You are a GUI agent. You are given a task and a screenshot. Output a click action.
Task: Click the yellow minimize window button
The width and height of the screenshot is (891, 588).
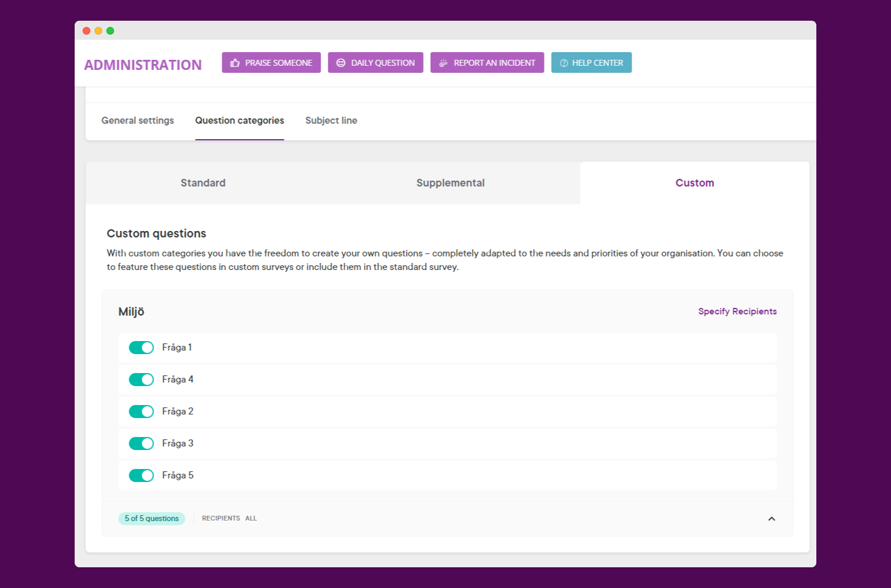pos(98,31)
